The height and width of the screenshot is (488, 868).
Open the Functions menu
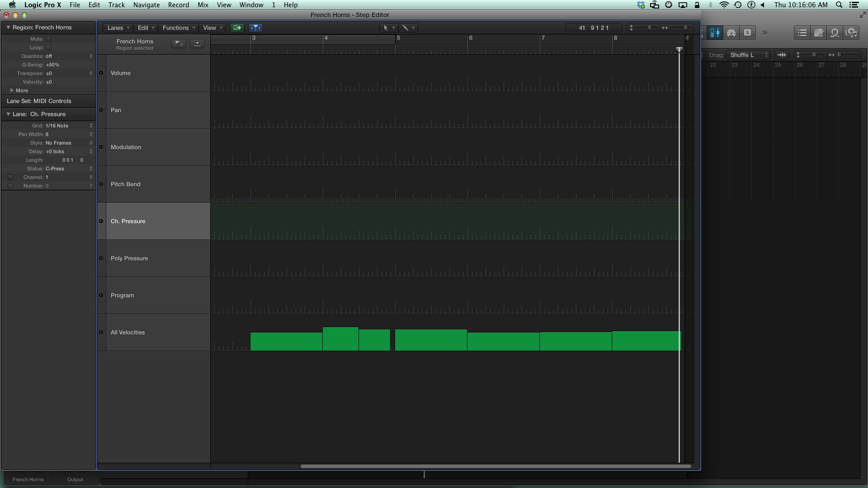tap(179, 28)
